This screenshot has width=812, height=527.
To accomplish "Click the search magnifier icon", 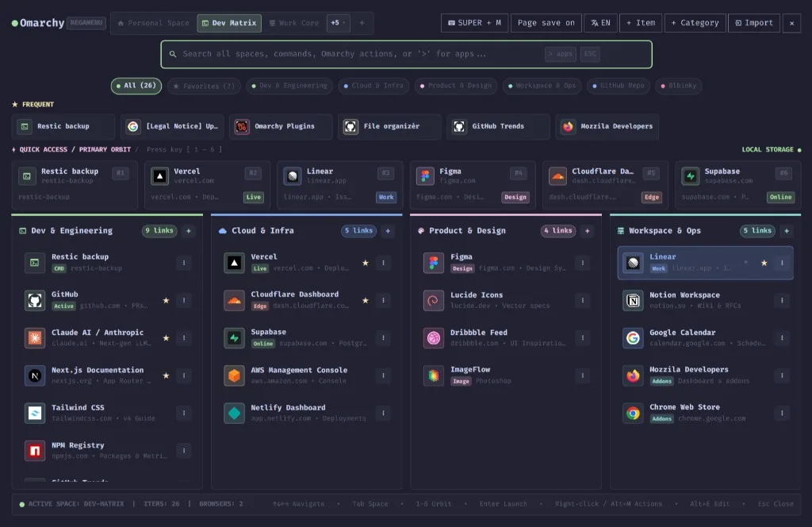I will [173, 54].
